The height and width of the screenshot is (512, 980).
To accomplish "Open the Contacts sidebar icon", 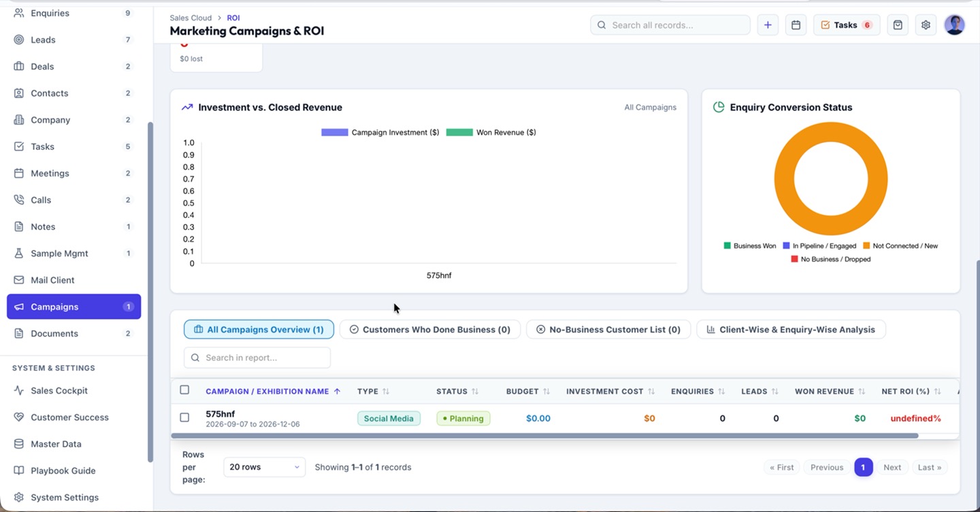I will 19,93.
